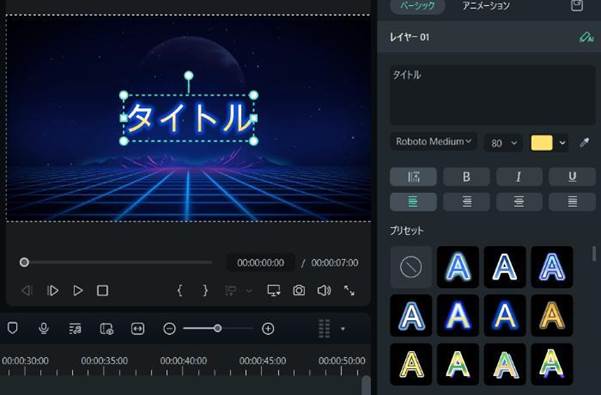The width and height of the screenshot is (601, 395).
Task: Save the title as a custom preset
Action: 577,5
